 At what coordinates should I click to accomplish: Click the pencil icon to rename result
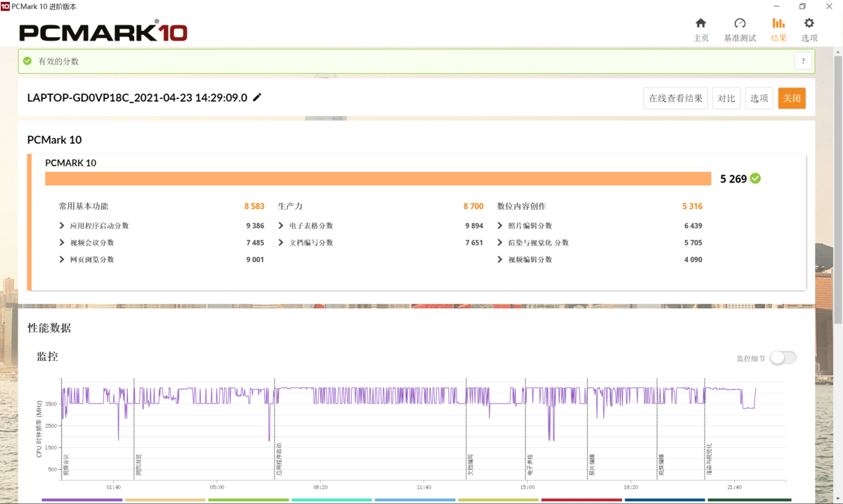pos(257,98)
